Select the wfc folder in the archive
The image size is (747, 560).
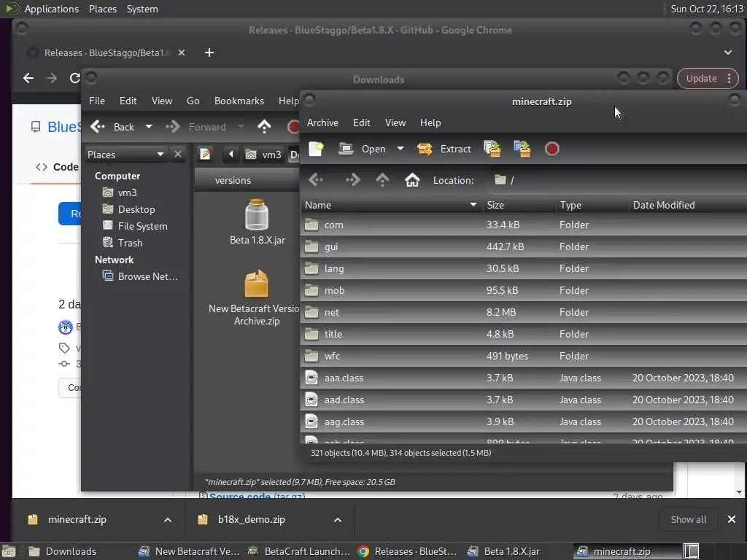(x=523, y=356)
